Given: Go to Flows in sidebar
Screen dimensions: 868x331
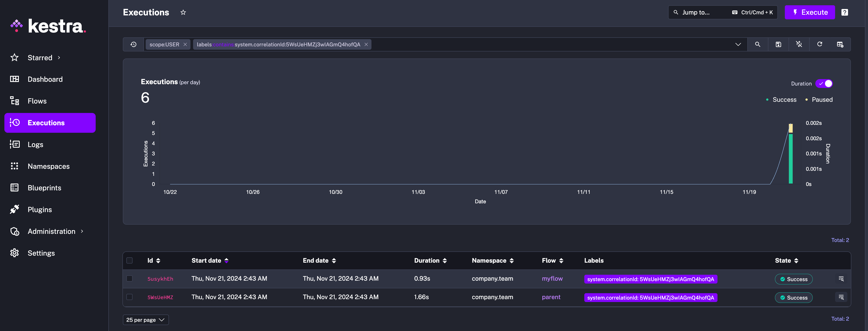Looking at the screenshot, I should pos(37,101).
